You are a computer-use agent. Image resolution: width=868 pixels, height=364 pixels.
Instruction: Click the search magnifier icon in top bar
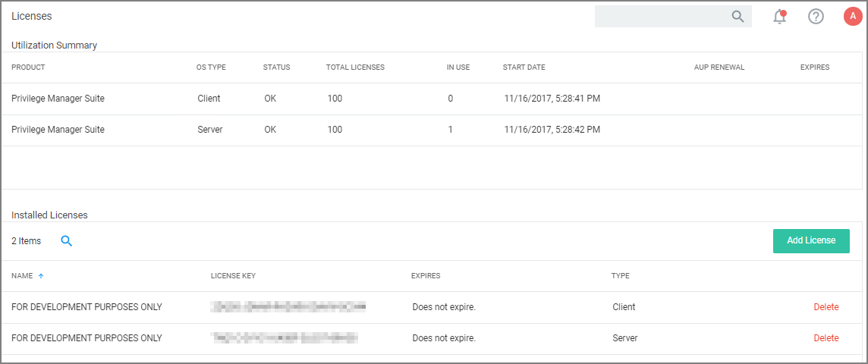[737, 17]
